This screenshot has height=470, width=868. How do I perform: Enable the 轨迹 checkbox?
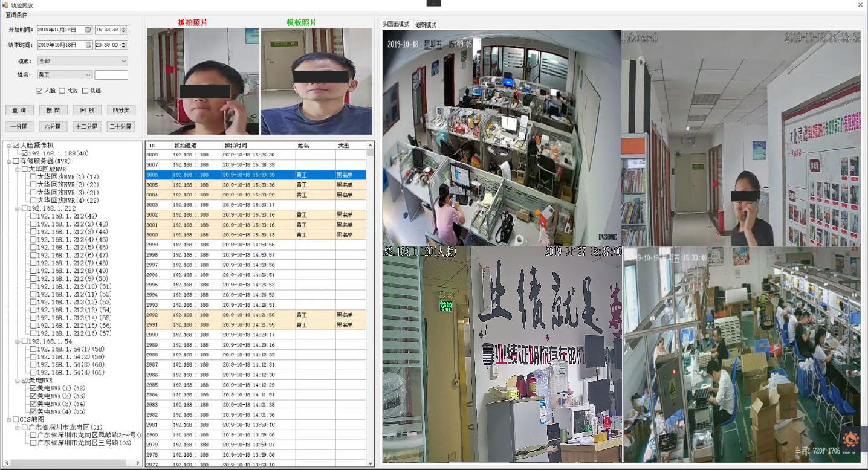(x=85, y=91)
